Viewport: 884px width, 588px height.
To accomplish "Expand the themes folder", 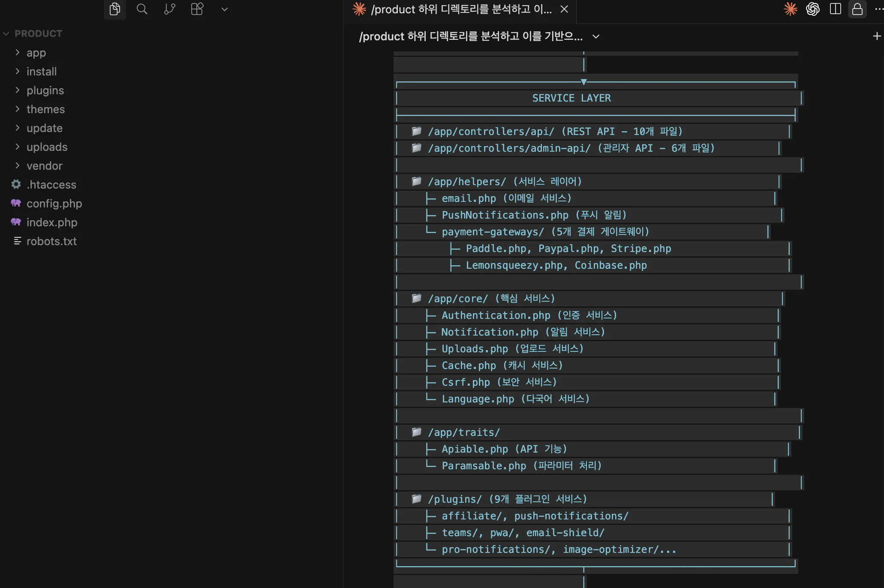I will coord(45,109).
